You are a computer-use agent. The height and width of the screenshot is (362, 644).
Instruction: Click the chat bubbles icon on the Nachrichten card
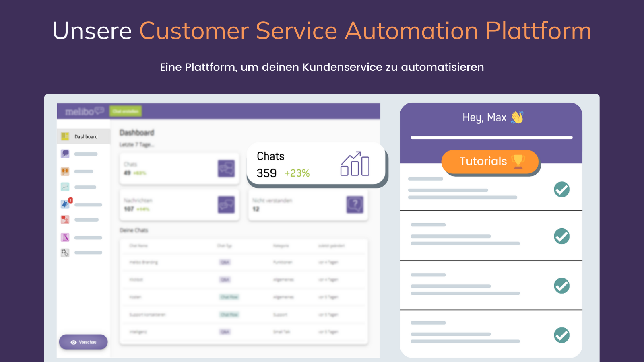(x=226, y=205)
